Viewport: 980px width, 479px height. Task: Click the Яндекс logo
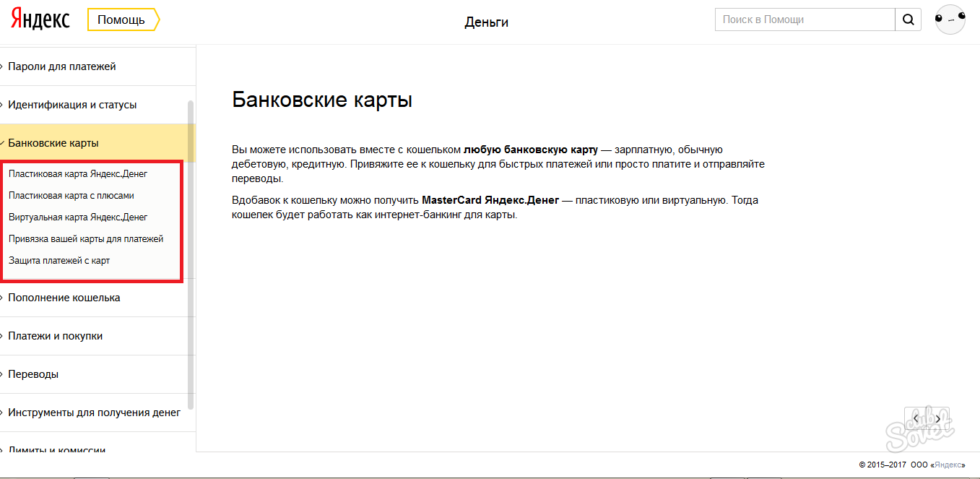tap(40, 20)
